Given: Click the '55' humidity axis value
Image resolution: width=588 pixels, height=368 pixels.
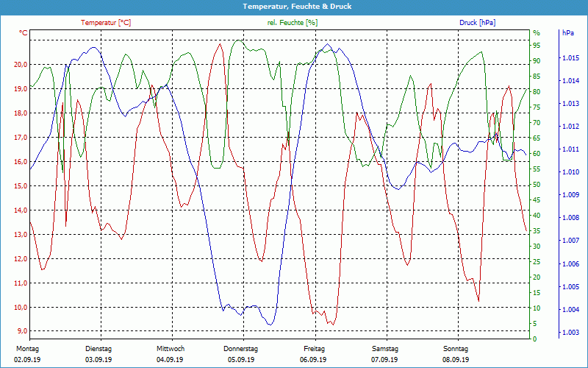Looking at the screenshot, I should tap(537, 169).
